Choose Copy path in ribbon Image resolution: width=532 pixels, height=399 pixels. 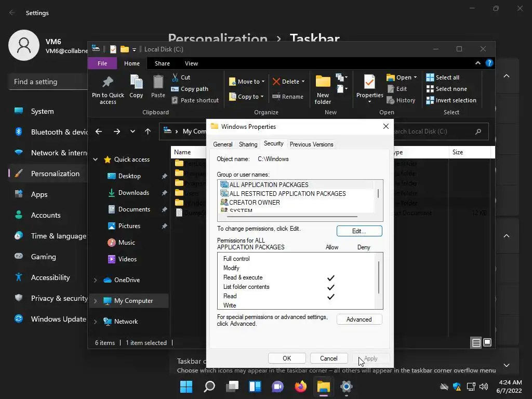tap(190, 89)
